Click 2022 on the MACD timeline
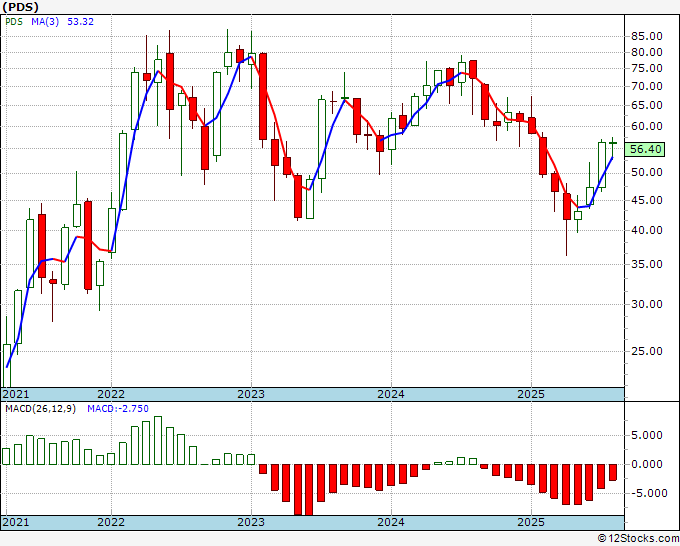The width and height of the screenshot is (680, 546). [x=111, y=522]
